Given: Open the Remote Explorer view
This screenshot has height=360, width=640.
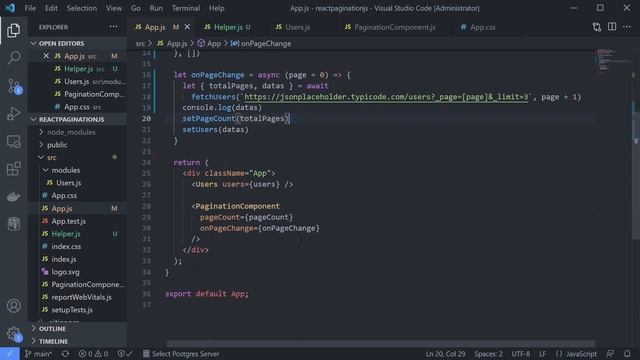Looking at the screenshot, I should (13, 142).
